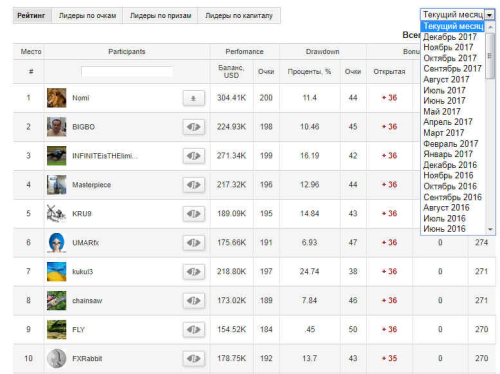This screenshot has height=374, width=500.
Task: Open the Nomi lion avatar thumbnail
Action: (56, 98)
